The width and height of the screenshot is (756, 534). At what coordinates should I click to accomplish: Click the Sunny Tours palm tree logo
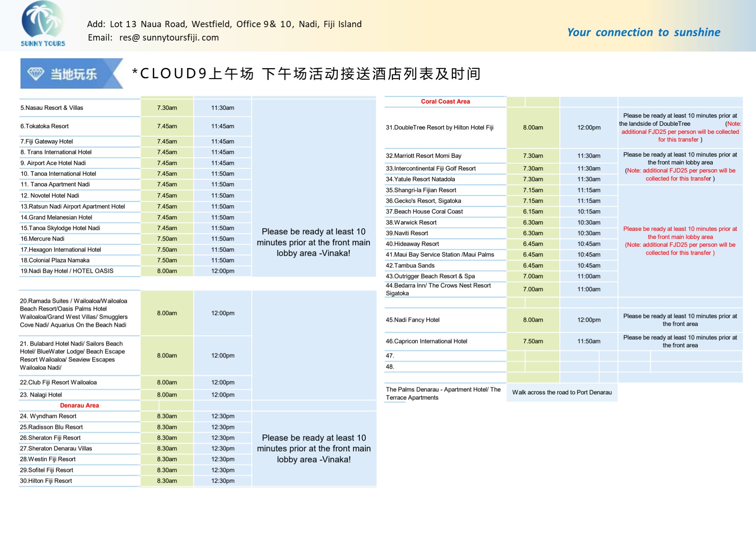pos(43,24)
